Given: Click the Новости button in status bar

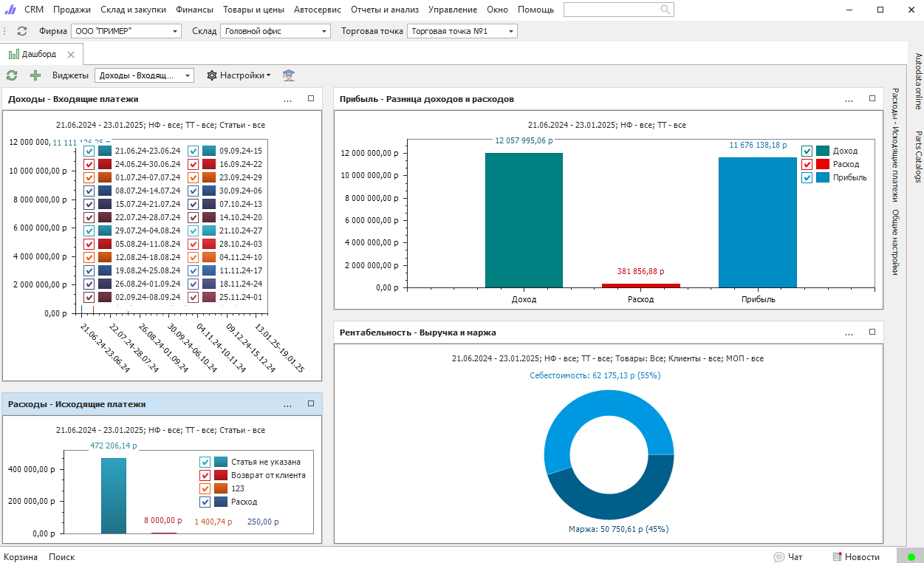Looking at the screenshot, I should [856, 557].
